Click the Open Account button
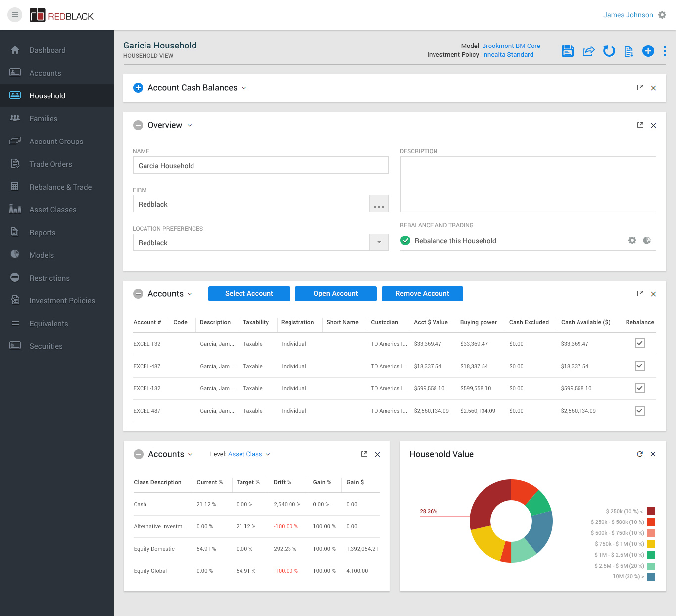This screenshot has height=616, width=676. coord(336,294)
